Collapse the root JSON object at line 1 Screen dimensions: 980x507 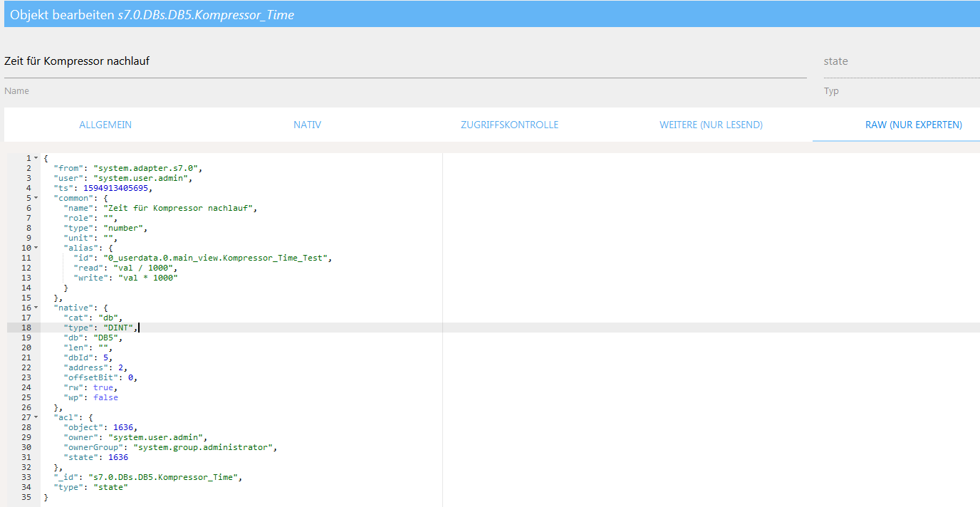pyautogui.click(x=36, y=158)
